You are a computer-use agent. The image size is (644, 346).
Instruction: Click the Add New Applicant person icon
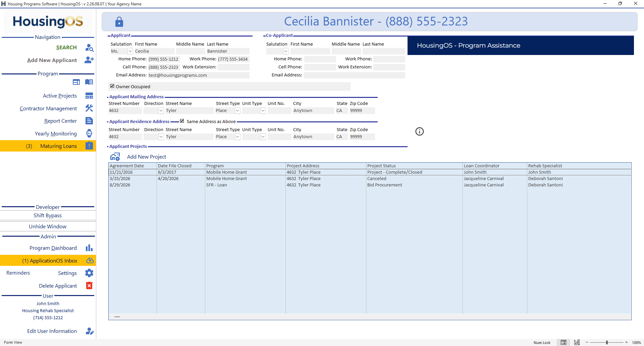click(89, 60)
